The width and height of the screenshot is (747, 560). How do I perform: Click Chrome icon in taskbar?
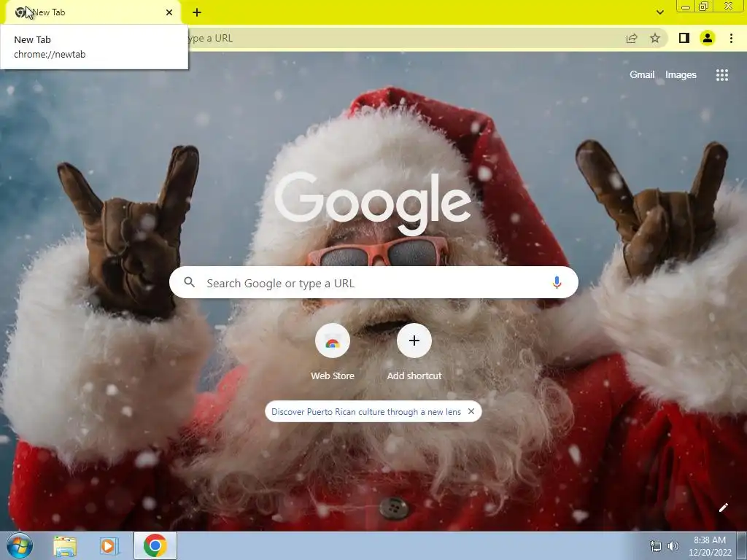pos(155,545)
